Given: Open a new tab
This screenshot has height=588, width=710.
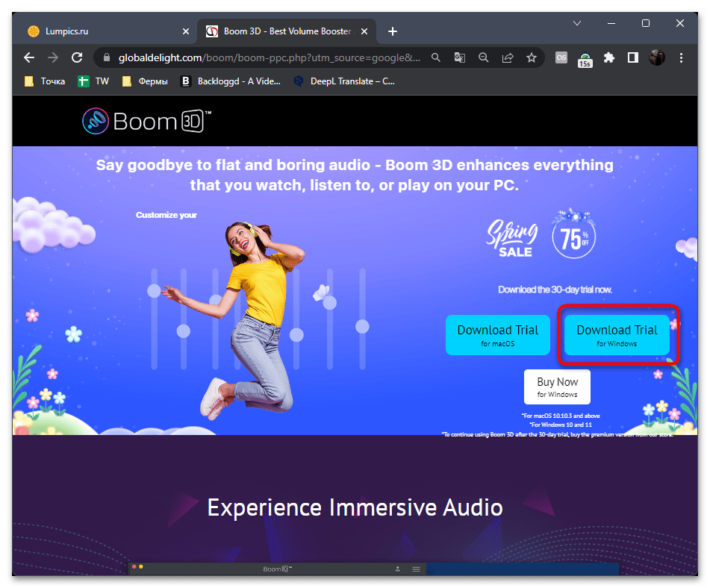Looking at the screenshot, I should (393, 31).
